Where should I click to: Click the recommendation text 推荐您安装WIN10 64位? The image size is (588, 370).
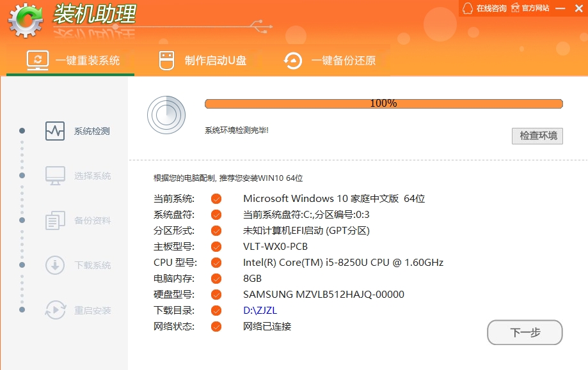click(261, 178)
